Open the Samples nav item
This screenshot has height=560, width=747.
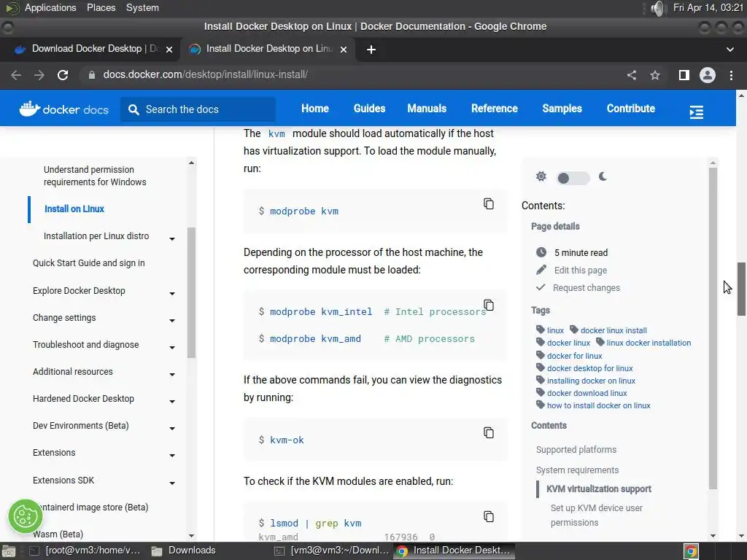[562, 109]
